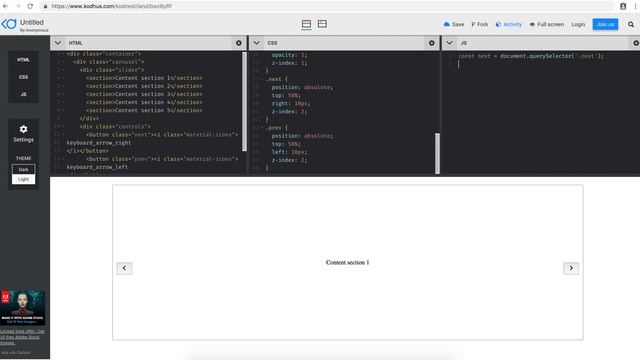Click the carousel next arrow button
Viewport: 640px width, 360px height.
[x=571, y=268]
